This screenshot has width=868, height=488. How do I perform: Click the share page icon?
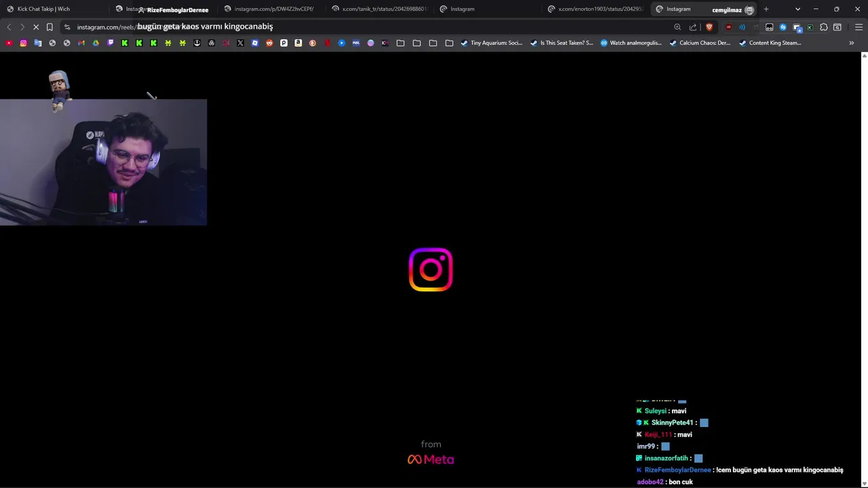[693, 27]
